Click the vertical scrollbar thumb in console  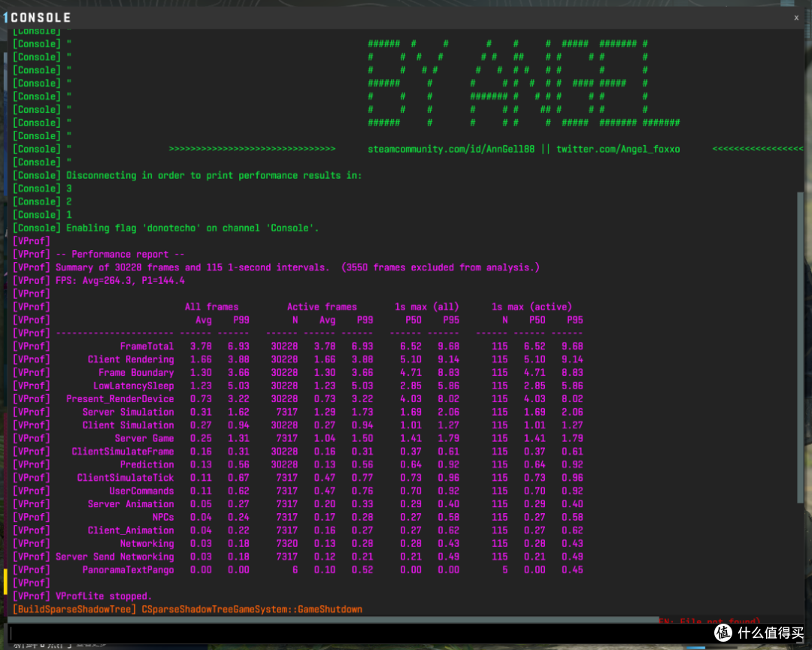(x=800, y=346)
